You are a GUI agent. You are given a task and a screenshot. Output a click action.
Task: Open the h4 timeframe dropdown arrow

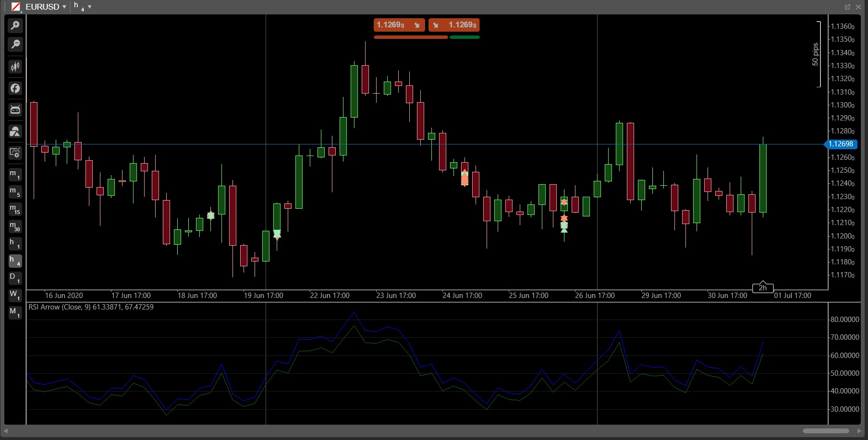click(89, 7)
